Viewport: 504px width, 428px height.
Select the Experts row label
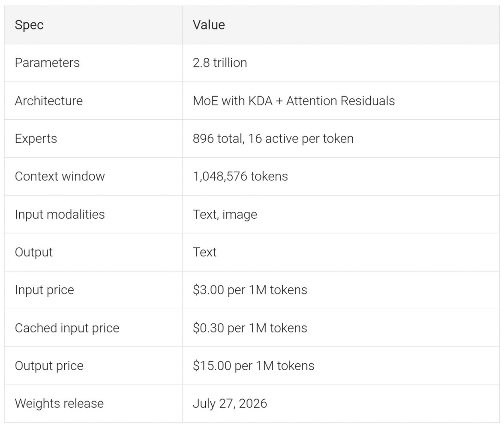pyautogui.click(x=36, y=139)
